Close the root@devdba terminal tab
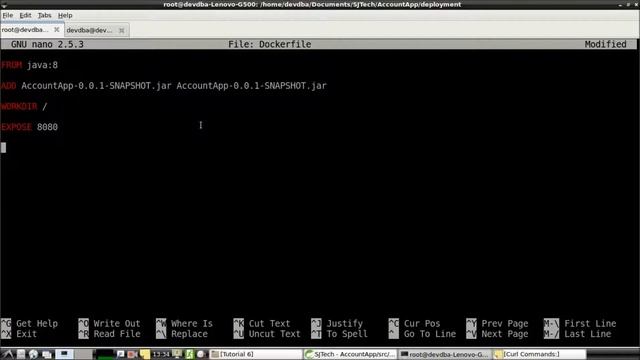 pyautogui.click(x=57, y=30)
